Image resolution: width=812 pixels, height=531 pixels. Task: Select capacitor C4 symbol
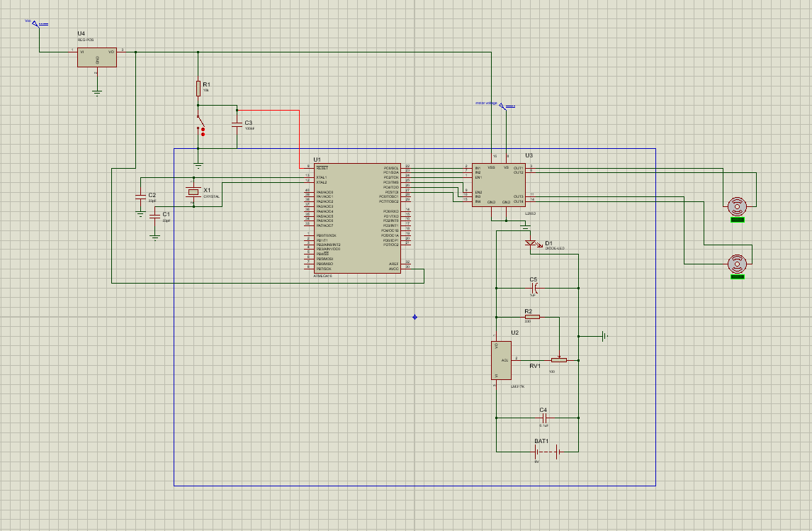pos(543,418)
